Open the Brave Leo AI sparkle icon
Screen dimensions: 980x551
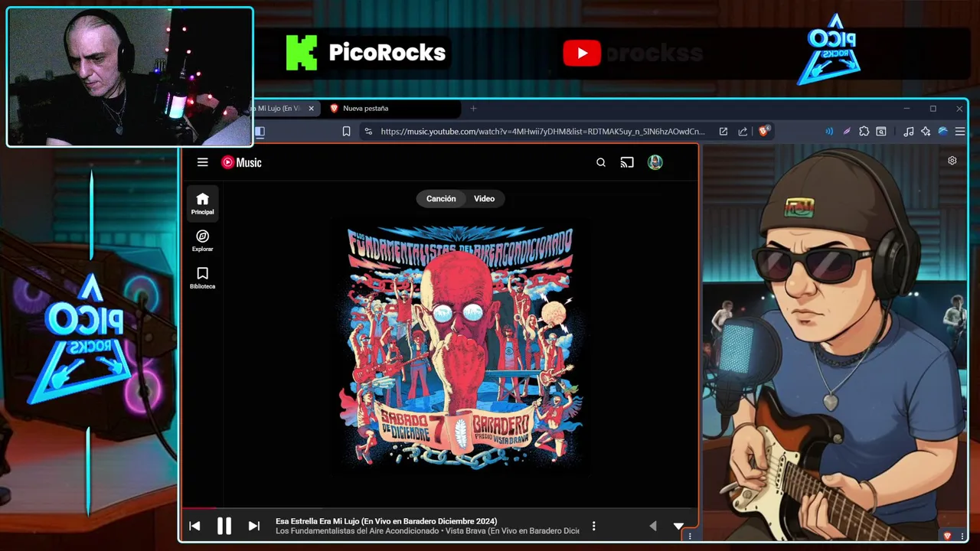click(x=926, y=132)
